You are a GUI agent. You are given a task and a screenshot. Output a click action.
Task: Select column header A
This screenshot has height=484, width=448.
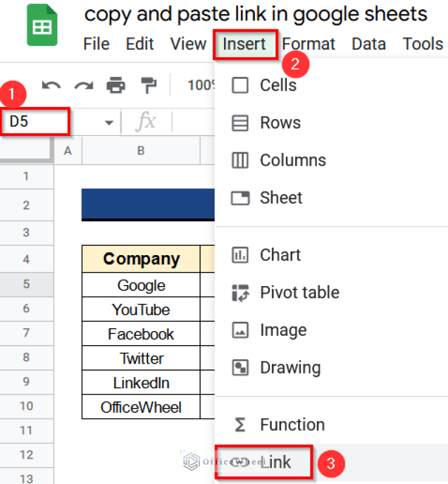click(x=67, y=151)
